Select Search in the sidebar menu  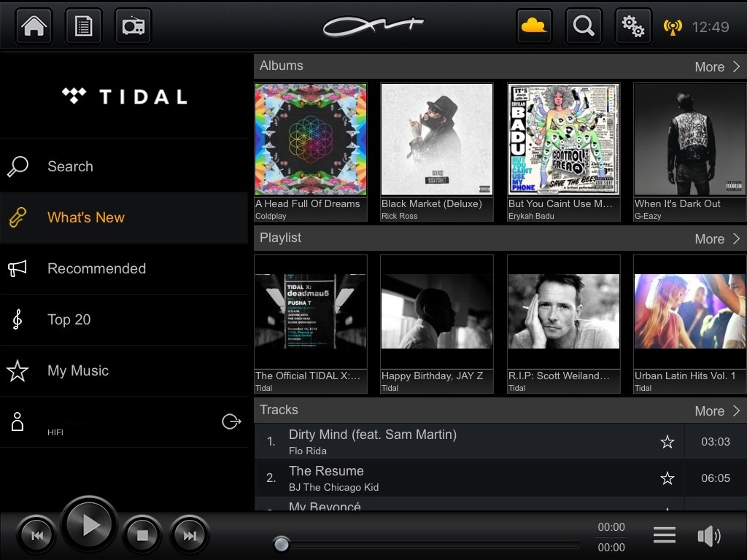124,167
